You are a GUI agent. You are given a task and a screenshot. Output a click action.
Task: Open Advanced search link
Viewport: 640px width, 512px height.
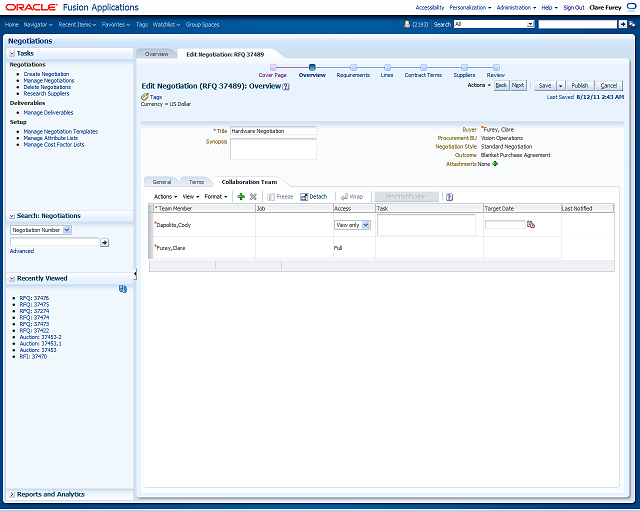click(x=22, y=251)
